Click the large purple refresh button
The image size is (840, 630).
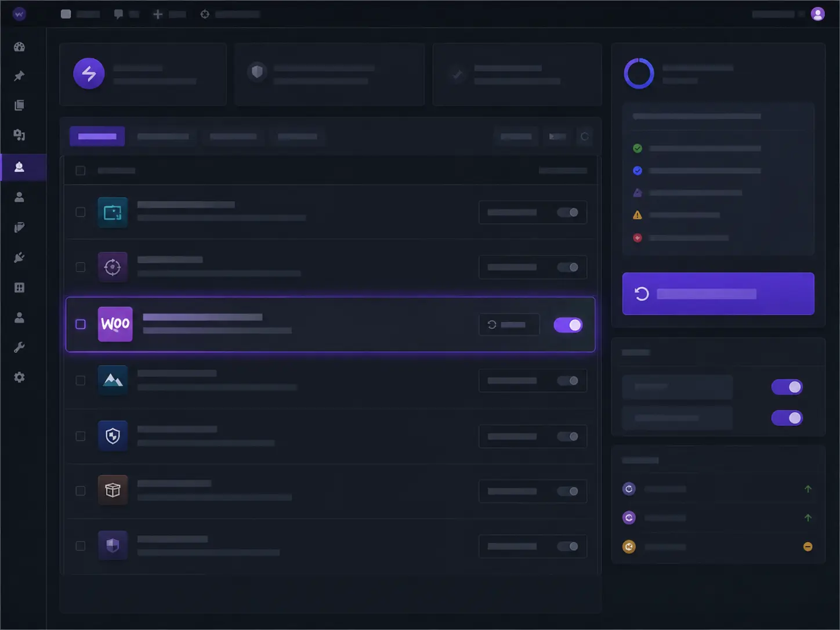coord(718,294)
